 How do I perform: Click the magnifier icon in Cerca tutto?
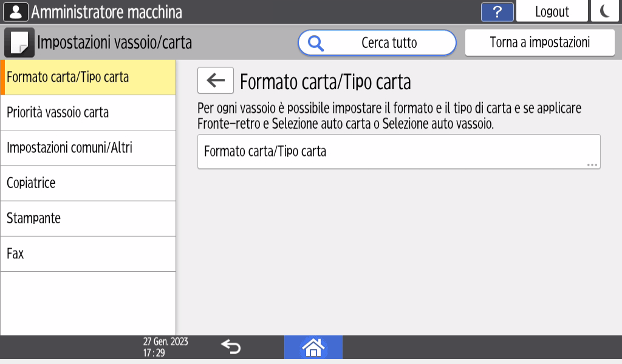point(315,42)
